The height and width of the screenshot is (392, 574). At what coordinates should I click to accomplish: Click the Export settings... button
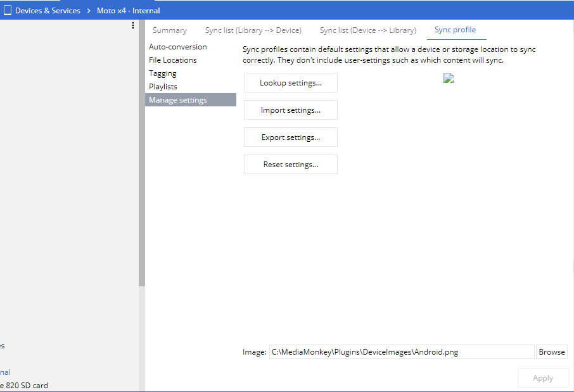click(x=290, y=137)
